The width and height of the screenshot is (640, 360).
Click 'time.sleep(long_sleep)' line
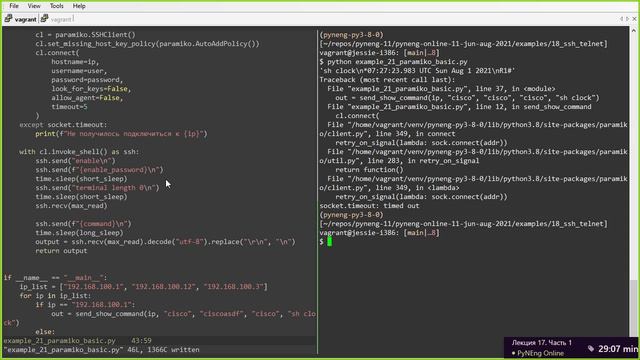[x=79, y=233]
